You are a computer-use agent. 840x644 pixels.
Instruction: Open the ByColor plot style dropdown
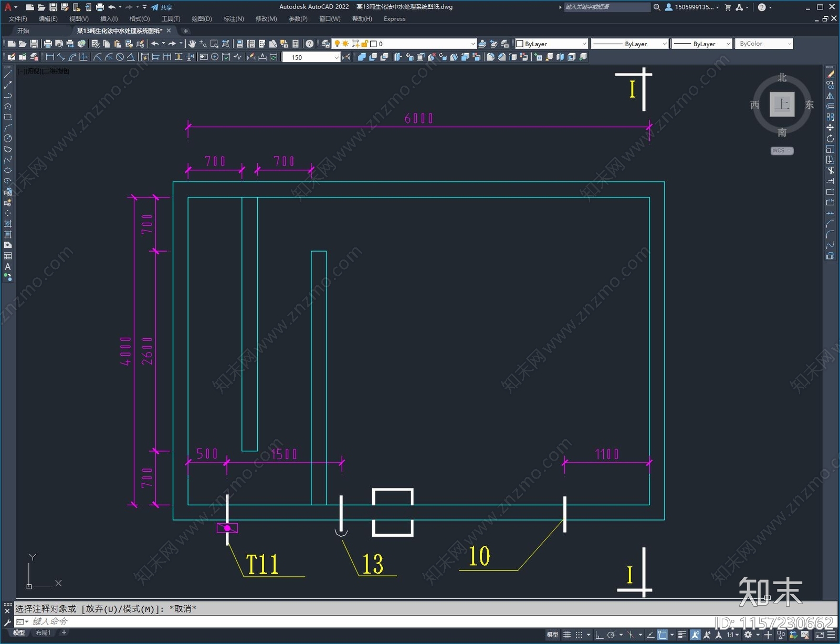764,44
